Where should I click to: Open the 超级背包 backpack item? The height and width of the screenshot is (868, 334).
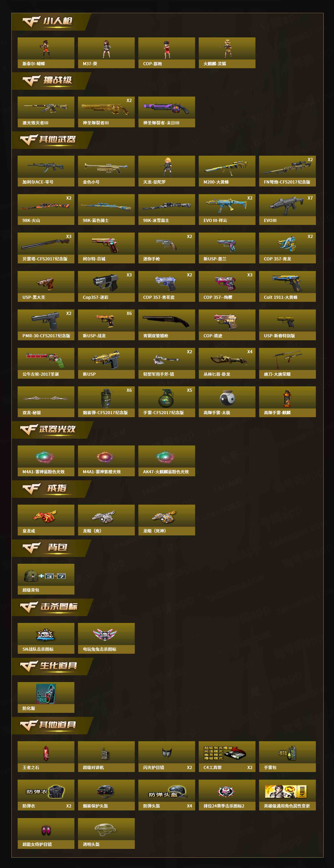[46, 579]
